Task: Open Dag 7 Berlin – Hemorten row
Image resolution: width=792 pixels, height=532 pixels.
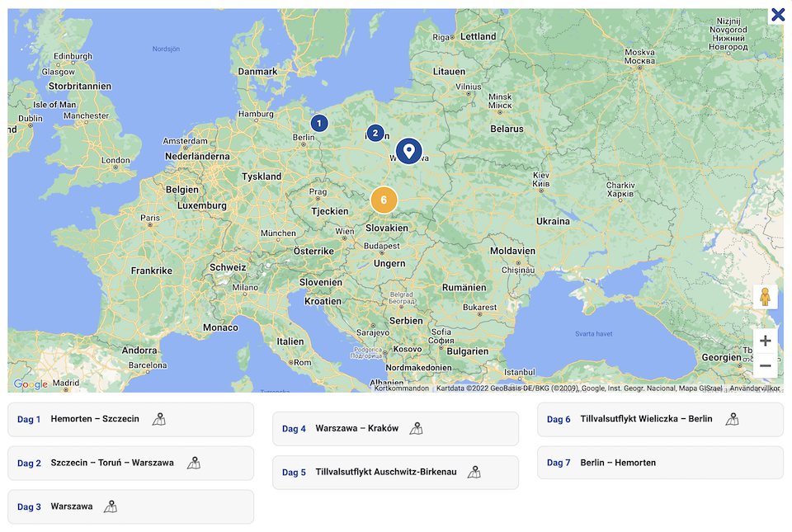Action: (x=660, y=463)
